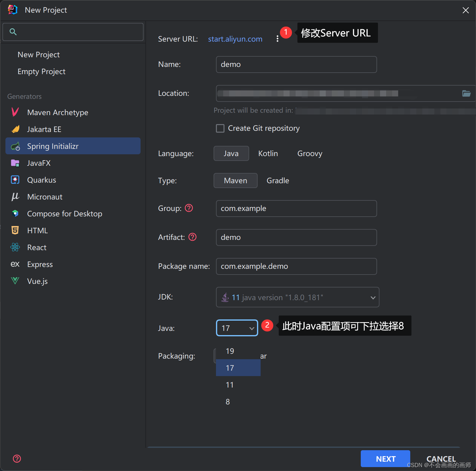Click into the Package name field
Image resolution: width=476 pixels, height=471 pixels.
point(297,266)
